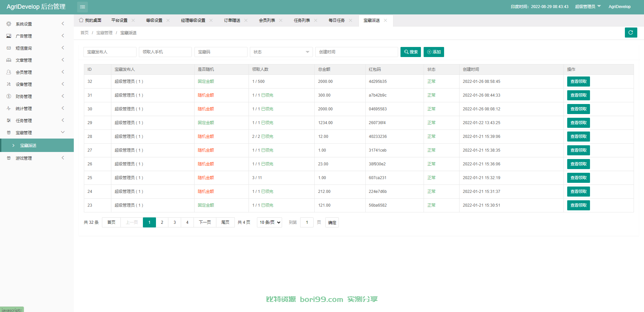Click the refresh icon button
The height and width of the screenshot is (312, 644).
click(631, 33)
